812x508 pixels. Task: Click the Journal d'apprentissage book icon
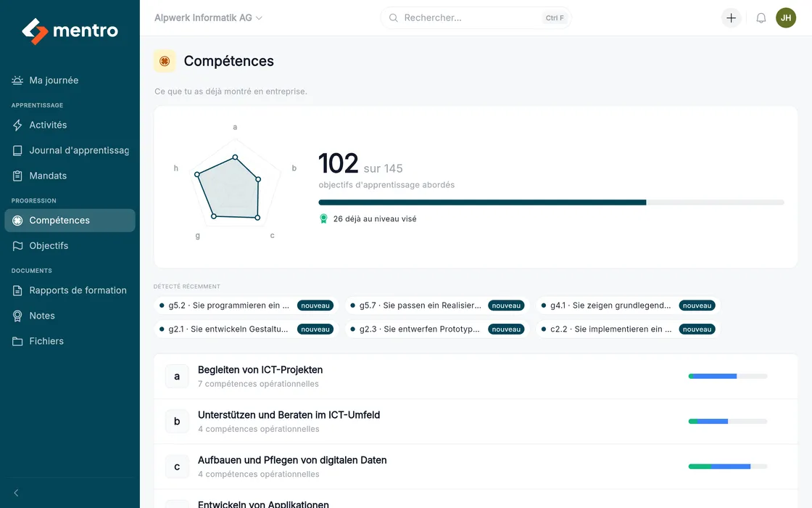tap(17, 150)
